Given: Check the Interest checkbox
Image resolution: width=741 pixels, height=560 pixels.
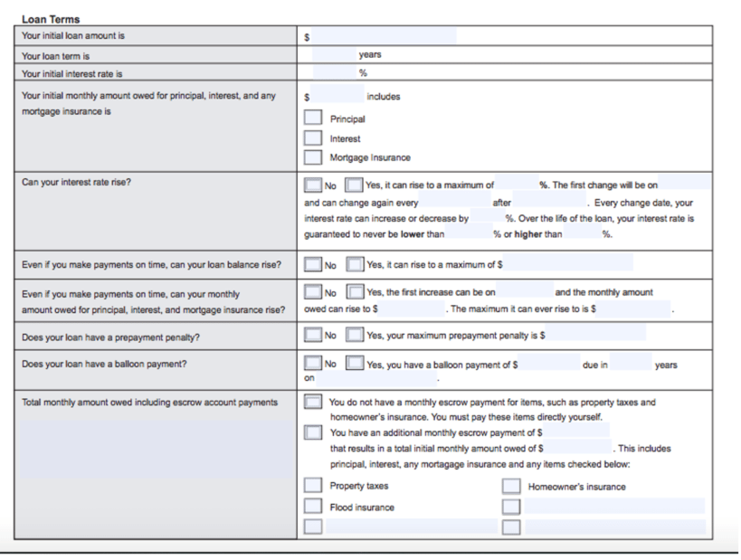Looking at the screenshot, I should coord(312,138).
